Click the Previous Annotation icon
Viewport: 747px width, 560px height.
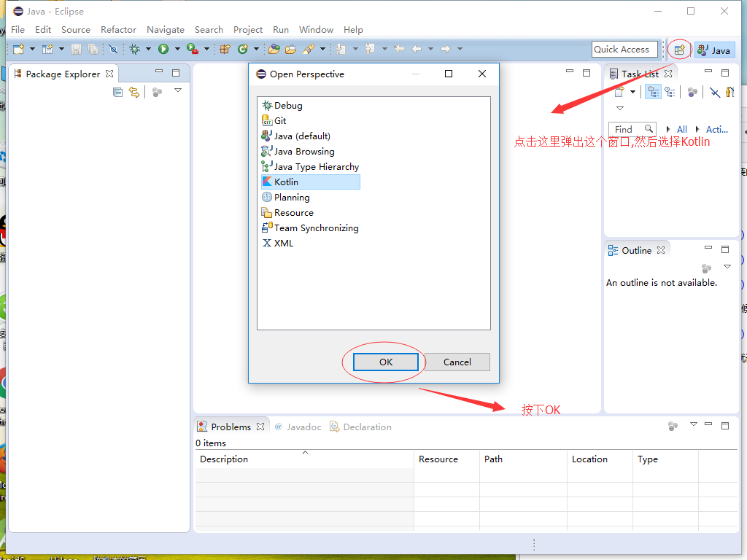pos(370,49)
